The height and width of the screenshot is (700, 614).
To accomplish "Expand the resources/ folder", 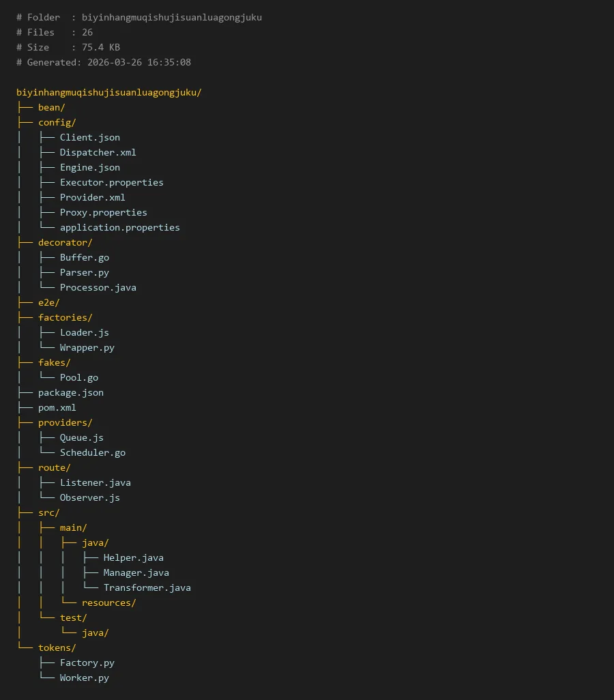I will click(x=108, y=602).
